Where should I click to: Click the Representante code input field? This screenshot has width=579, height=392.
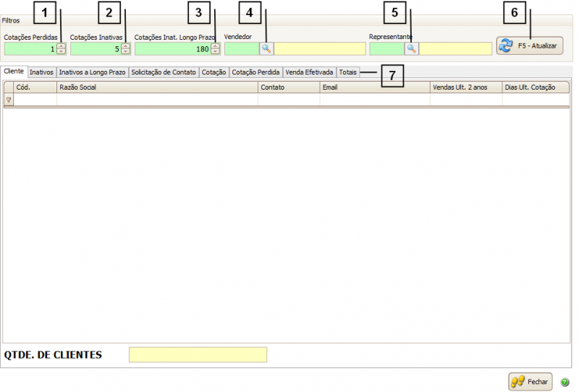tap(386, 48)
